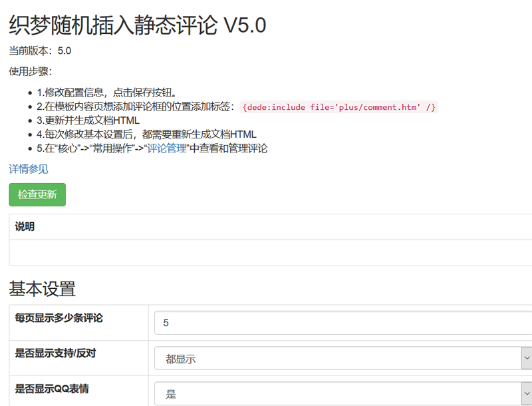Open the 评论管理 link in step 5
This screenshot has width=532, height=406.
pyautogui.click(x=167, y=148)
